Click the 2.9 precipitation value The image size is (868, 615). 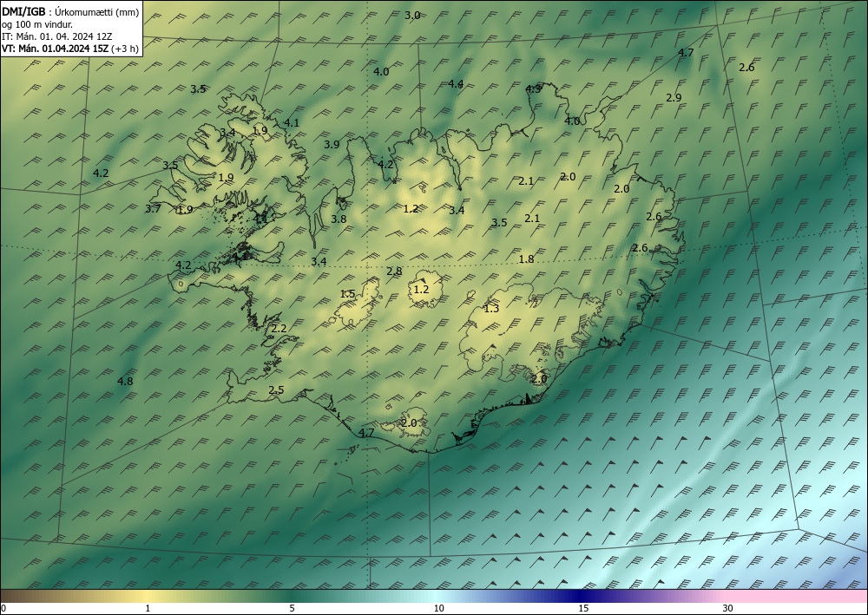pos(674,98)
